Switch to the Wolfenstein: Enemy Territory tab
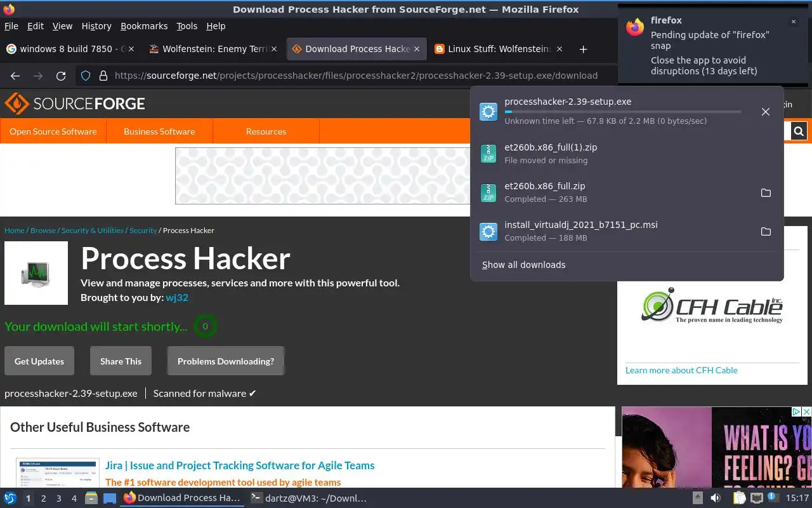Screen dimensions: 812x508 (x=214, y=49)
